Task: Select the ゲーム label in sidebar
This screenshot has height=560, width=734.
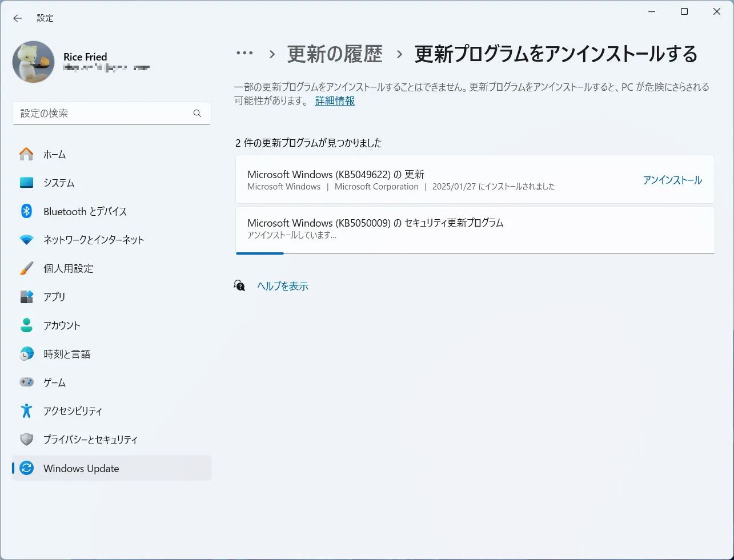Action: point(54,382)
